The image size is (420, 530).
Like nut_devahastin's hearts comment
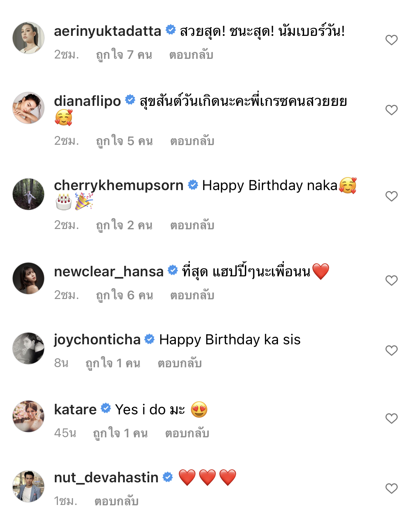pos(391,488)
